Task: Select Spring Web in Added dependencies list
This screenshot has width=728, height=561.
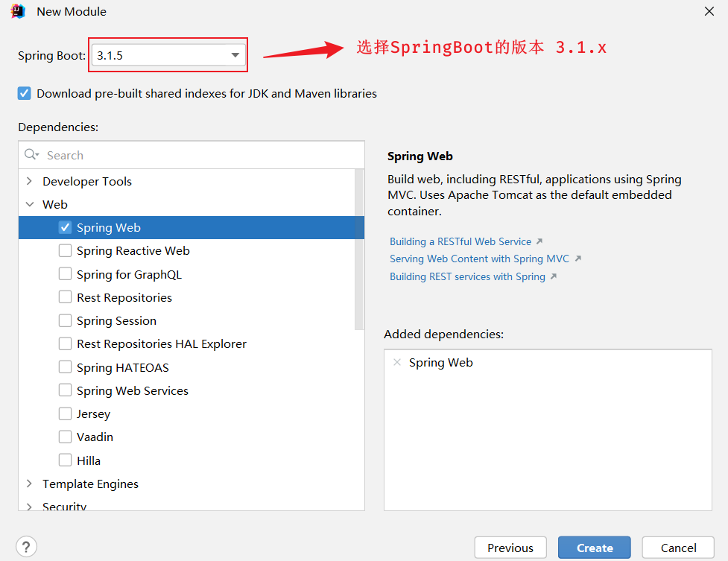Action: (x=440, y=362)
